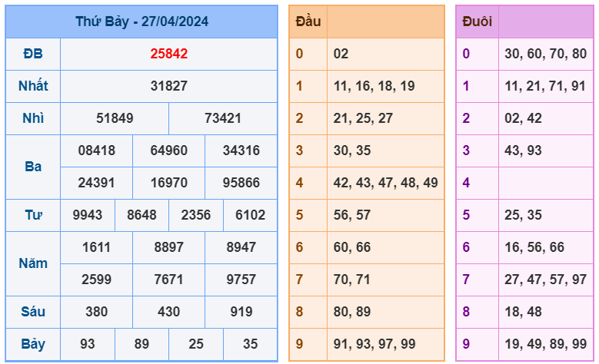This screenshot has height=364, width=599.
Task: Click fifth prize number 7671
Action: click(x=169, y=280)
